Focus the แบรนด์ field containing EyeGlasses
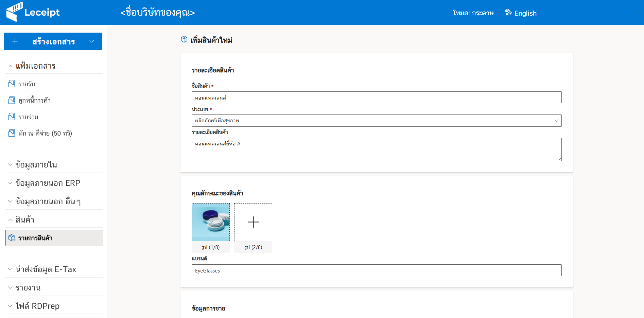This screenshot has width=644, height=318. pos(377,270)
